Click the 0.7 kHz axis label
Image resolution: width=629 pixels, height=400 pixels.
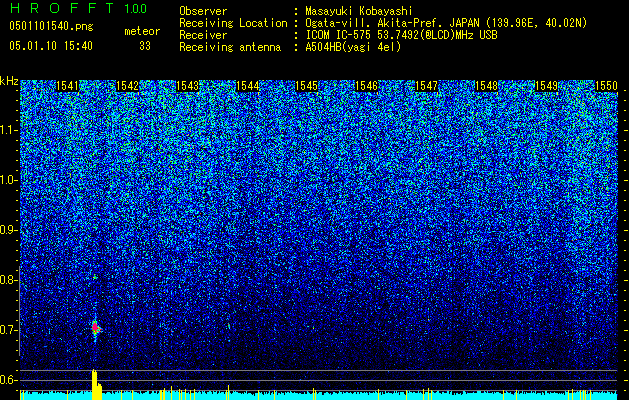point(9,330)
